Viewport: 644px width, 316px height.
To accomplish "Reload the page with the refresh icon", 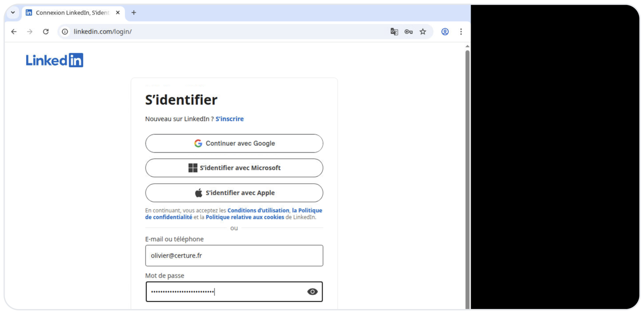I will tap(46, 32).
